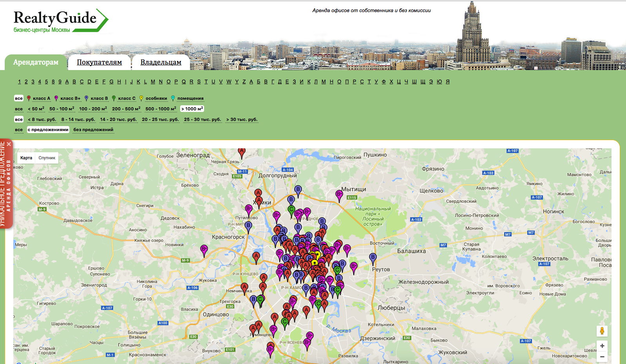The width and height of the screenshot is (626, 364).
Task: Open index link for number 1
Action: click(x=19, y=81)
